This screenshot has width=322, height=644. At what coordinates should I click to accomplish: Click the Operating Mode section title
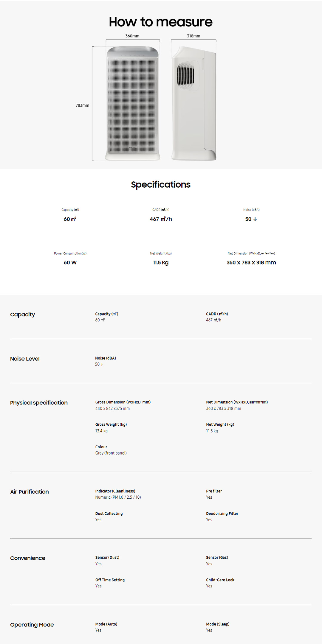[32, 625]
